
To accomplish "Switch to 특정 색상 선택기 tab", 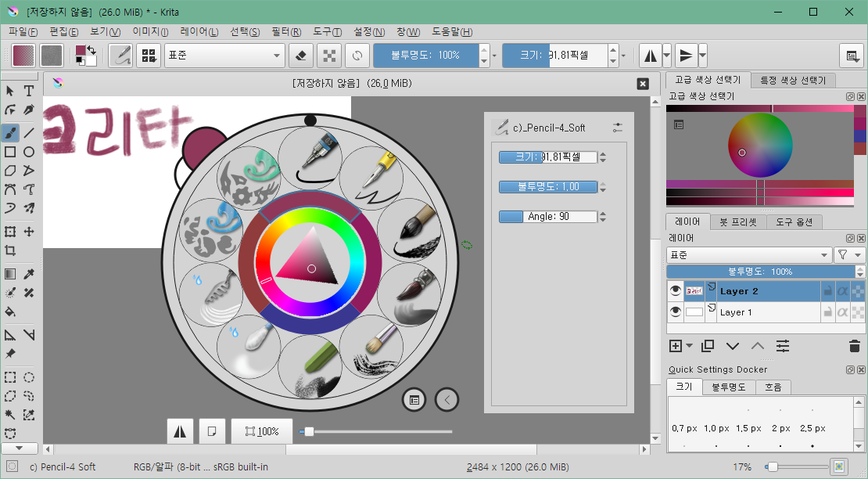I will pos(793,81).
